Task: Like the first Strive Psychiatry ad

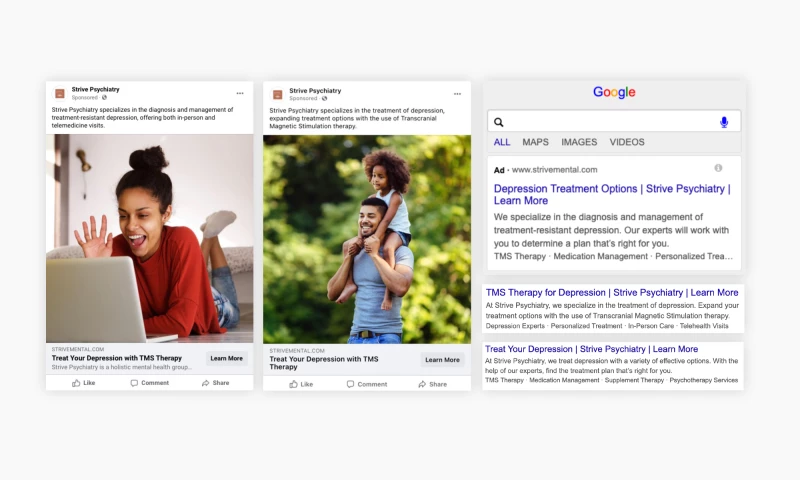Action: (x=83, y=383)
